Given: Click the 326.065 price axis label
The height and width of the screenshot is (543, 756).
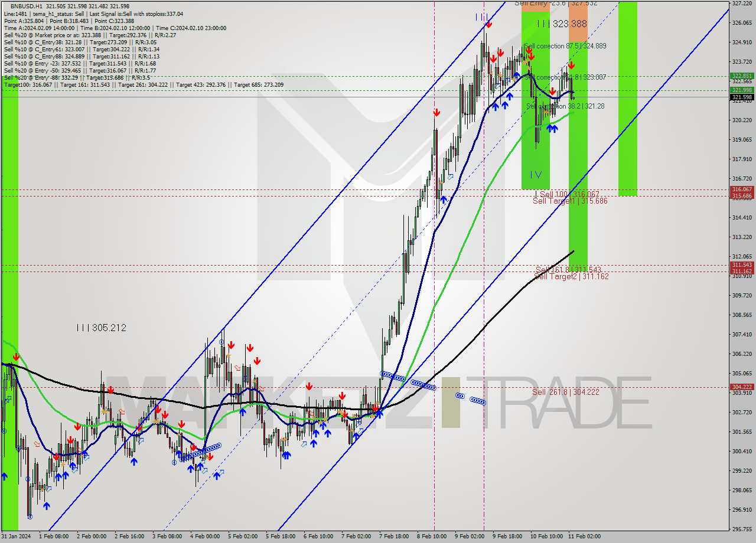Looking at the screenshot, I should point(742,23).
